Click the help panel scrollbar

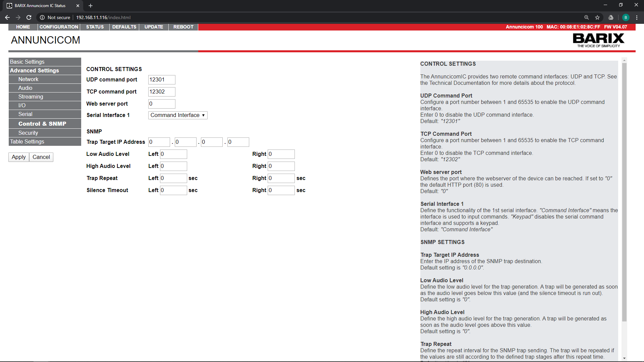pyautogui.click(x=624, y=191)
